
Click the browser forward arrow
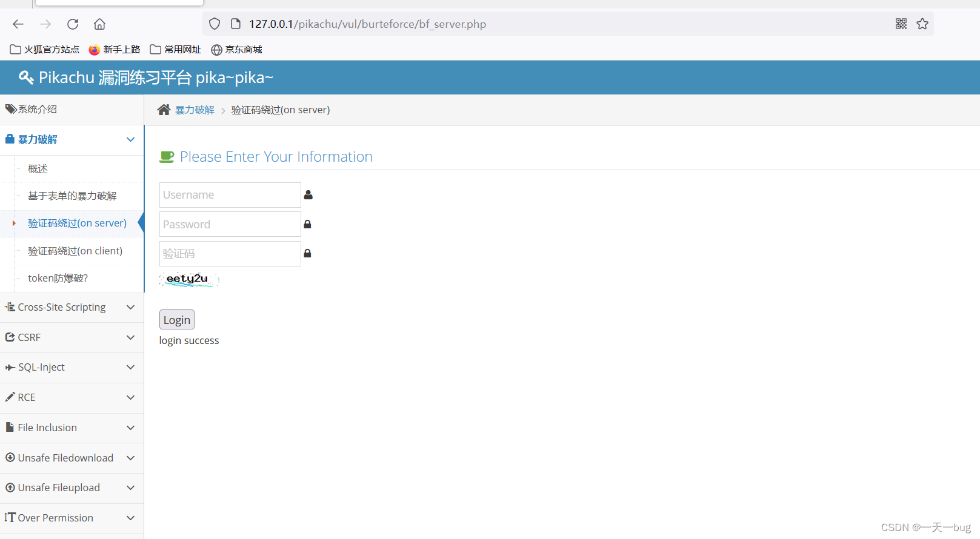coord(45,24)
